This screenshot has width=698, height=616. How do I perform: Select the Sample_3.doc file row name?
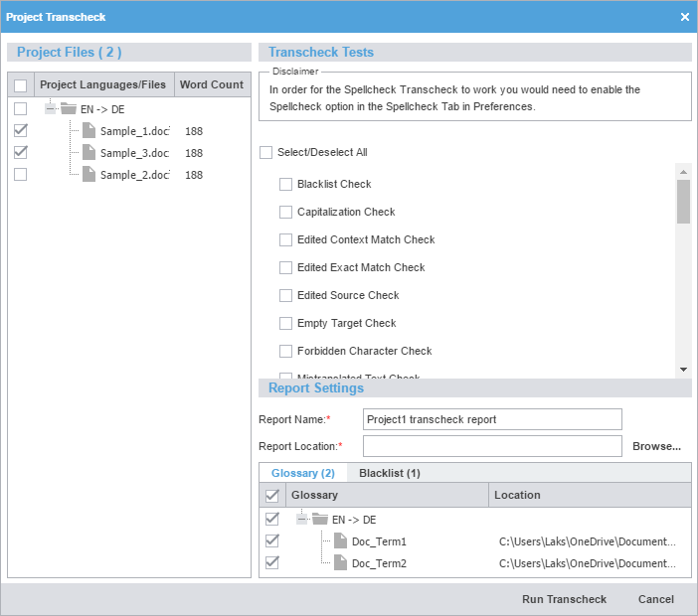pos(135,153)
